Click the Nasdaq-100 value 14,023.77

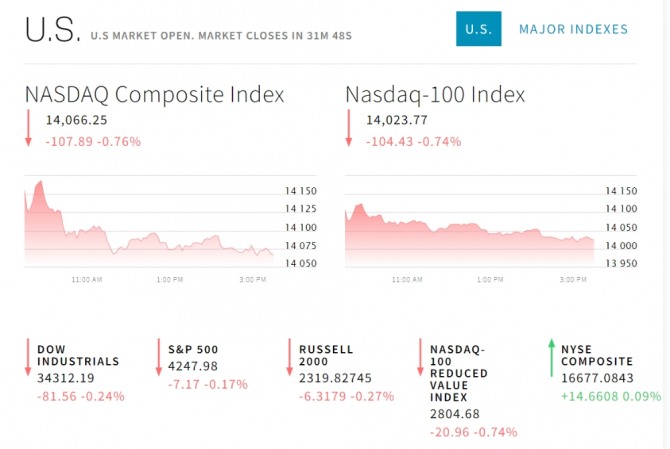click(x=397, y=120)
